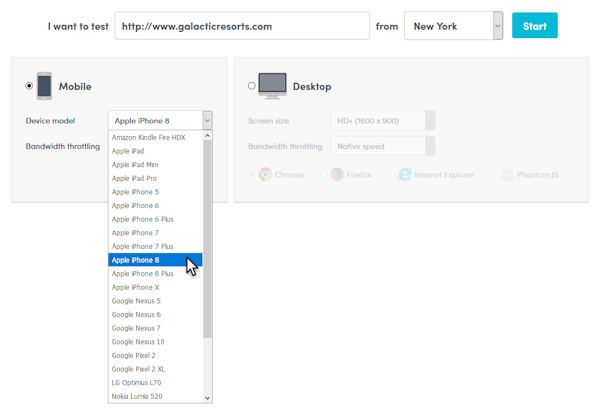
Task: Select the Desktop radio button
Action: tap(251, 86)
